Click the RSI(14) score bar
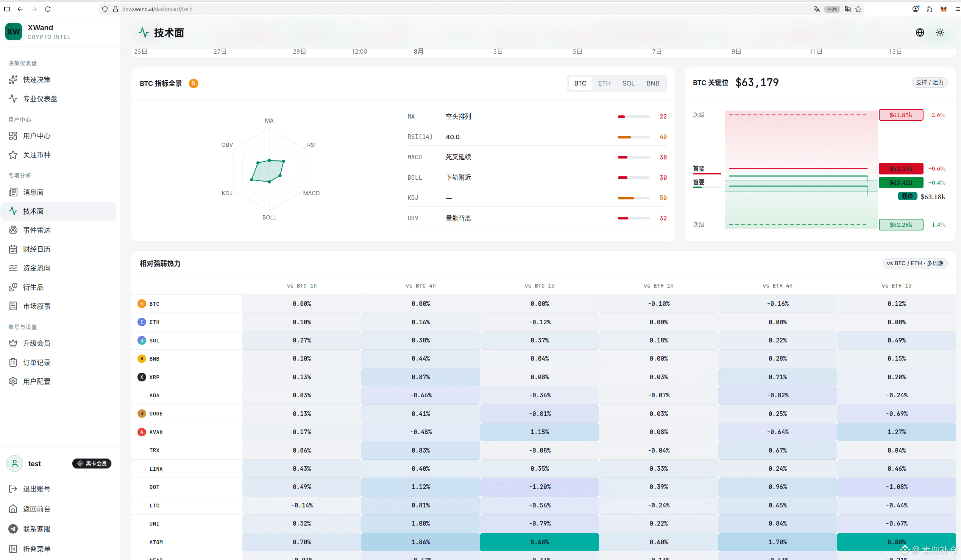This screenshot has width=961, height=560. pyautogui.click(x=634, y=137)
